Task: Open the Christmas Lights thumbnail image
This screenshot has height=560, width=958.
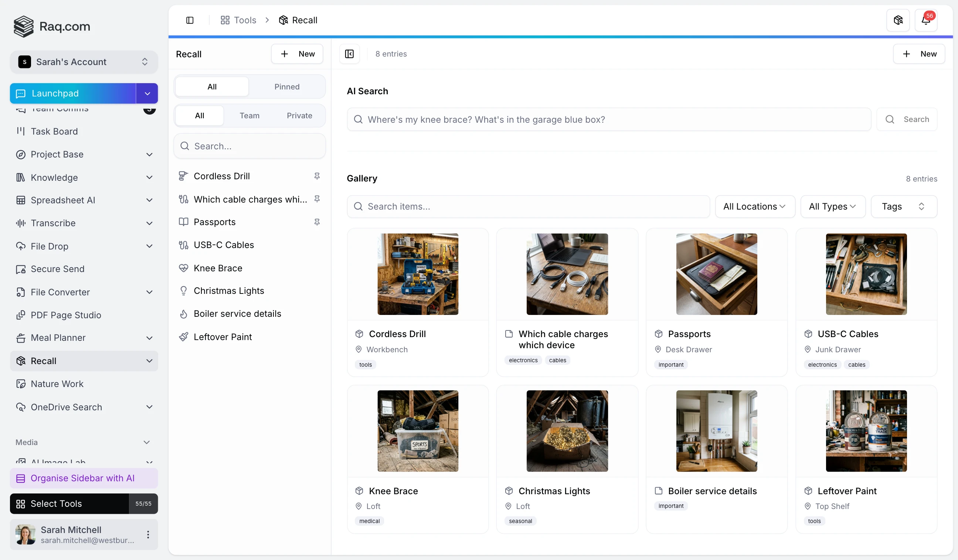Action: (x=567, y=431)
